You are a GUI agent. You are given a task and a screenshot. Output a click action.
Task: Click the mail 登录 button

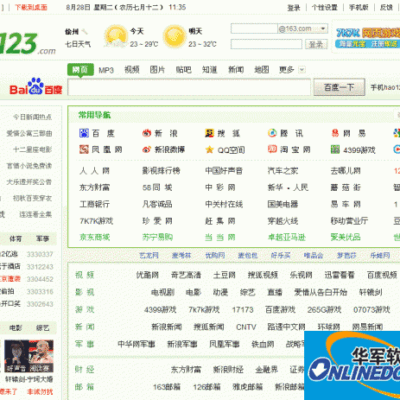point(316,44)
